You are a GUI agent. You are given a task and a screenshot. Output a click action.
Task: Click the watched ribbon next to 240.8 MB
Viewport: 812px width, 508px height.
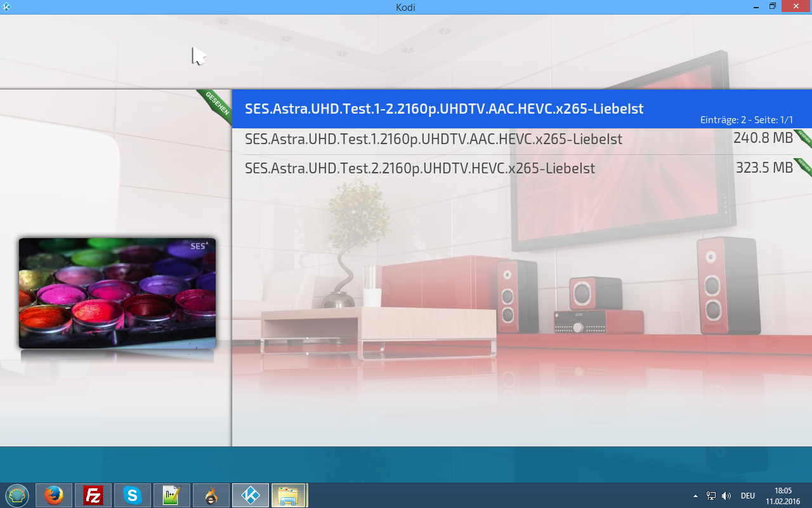(803, 138)
